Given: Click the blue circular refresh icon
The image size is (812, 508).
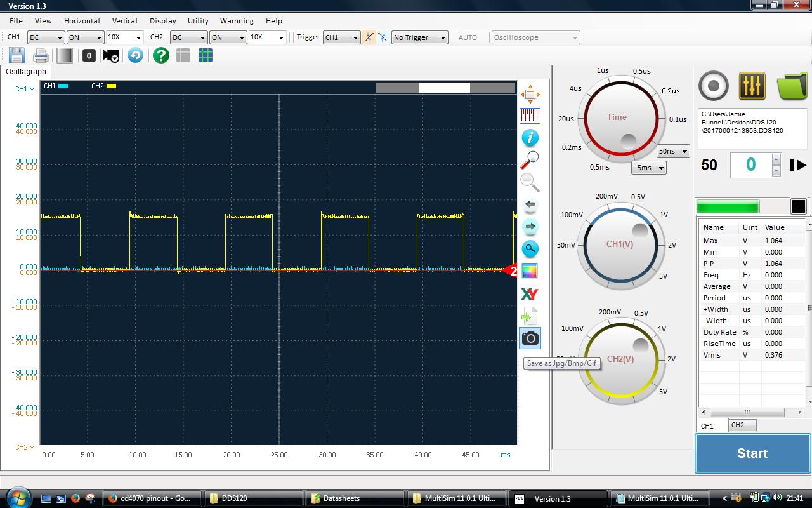Looking at the screenshot, I should click(x=135, y=55).
